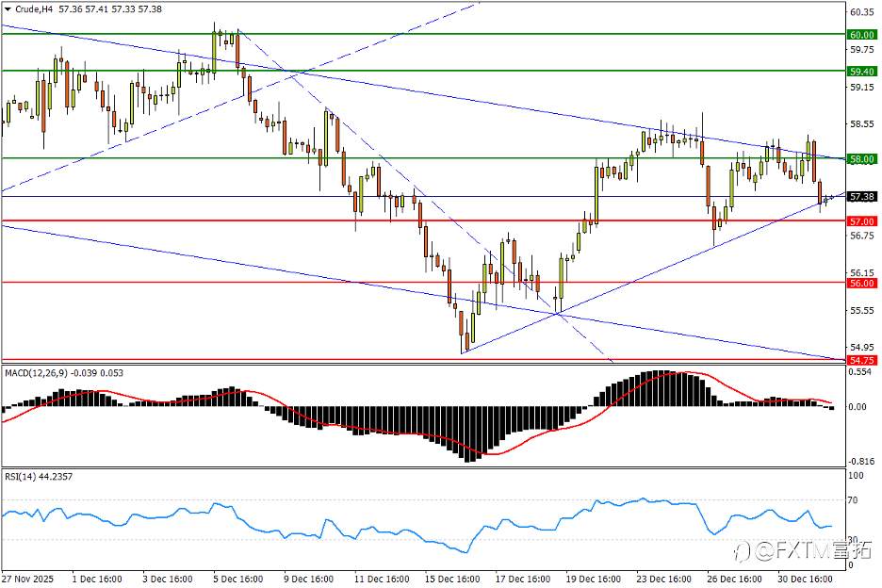The height and width of the screenshot is (588, 882).
Task: Select the MACD scale value 0.554
Action: point(860,372)
